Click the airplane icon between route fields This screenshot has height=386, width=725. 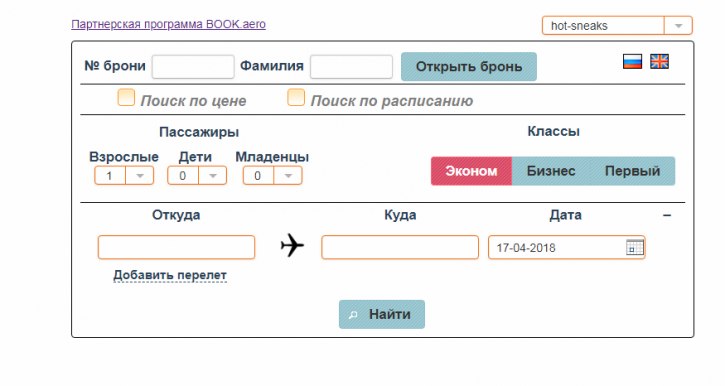[x=292, y=245]
